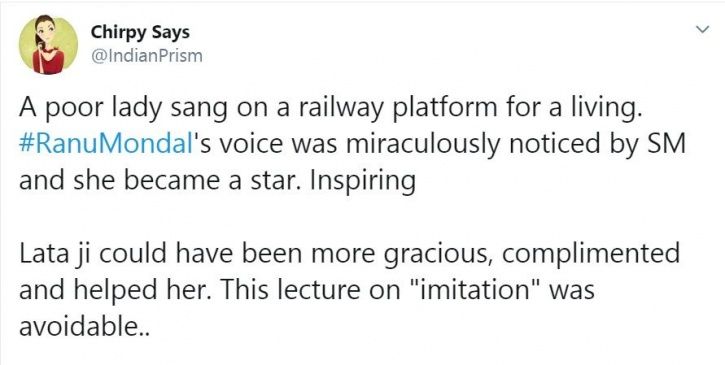Click the woman illustration in the avatar

pos(47,45)
